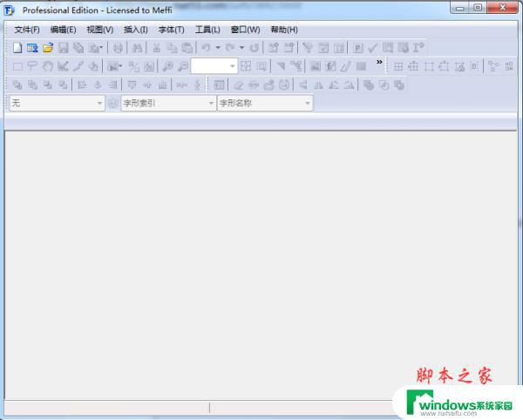Expand the toolbar overflow chevron »
The width and height of the screenshot is (523, 420).
(x=379, y=62)
